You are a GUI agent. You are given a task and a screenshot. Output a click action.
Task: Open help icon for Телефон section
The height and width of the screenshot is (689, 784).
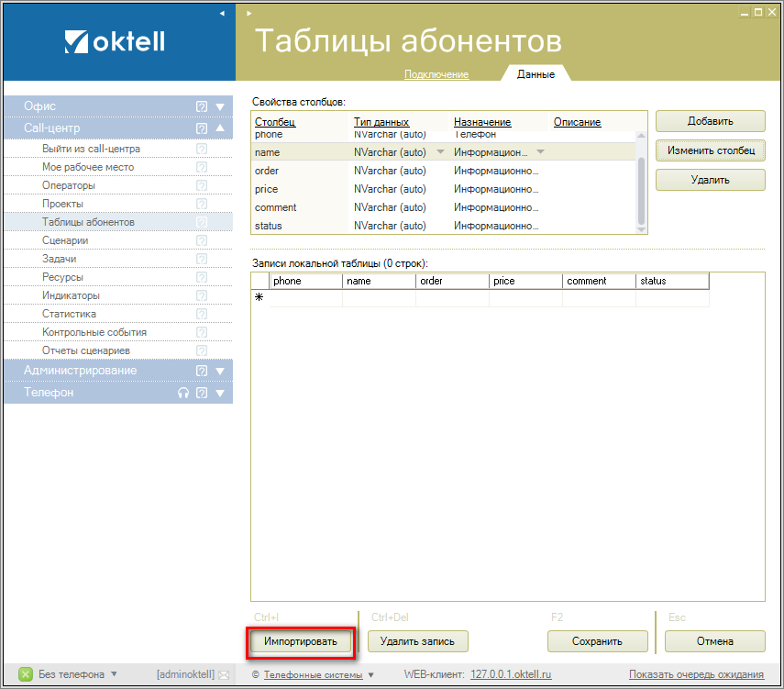tap(202, 393)
